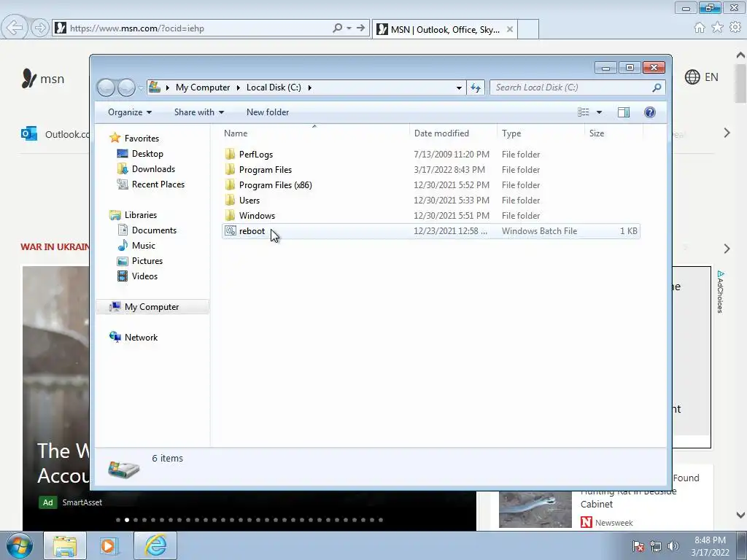Click the Internet Explorer taskbar icon
The image size is (747, 560).
click(x=155, y=545)
